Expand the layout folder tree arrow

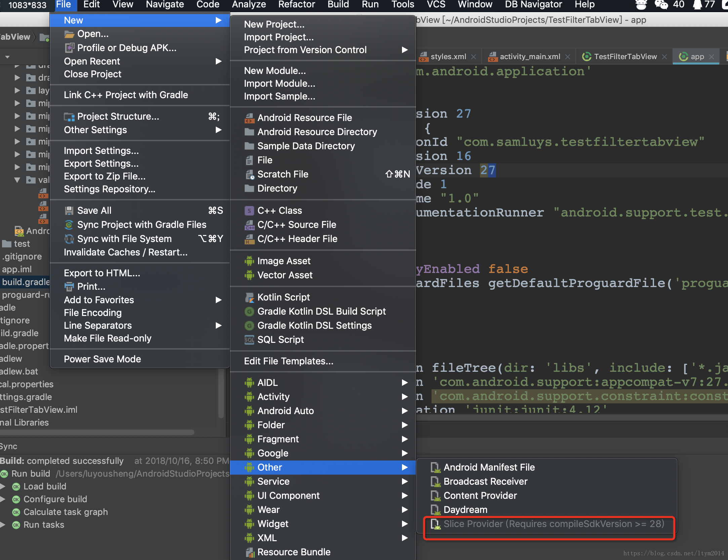[17, 90]
